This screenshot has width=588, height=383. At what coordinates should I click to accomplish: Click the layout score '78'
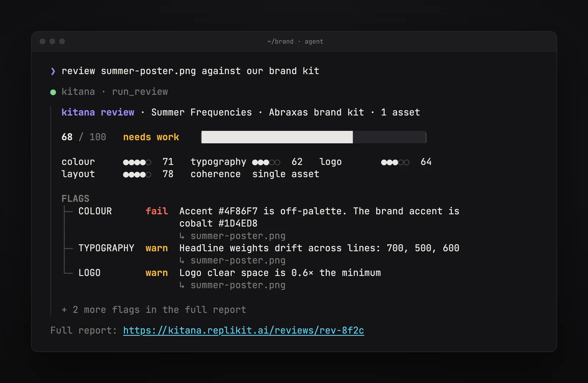(x=168, y=174)
